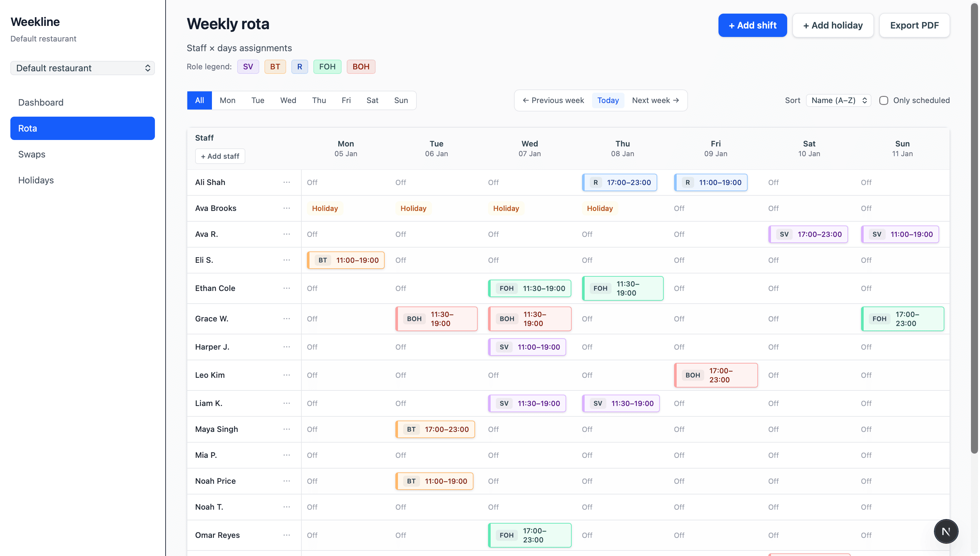Viewport: 980px width, 556px height.
Task: Open the ellipsis menu for Omar Reyes
Action: click(x=287, y=535)
